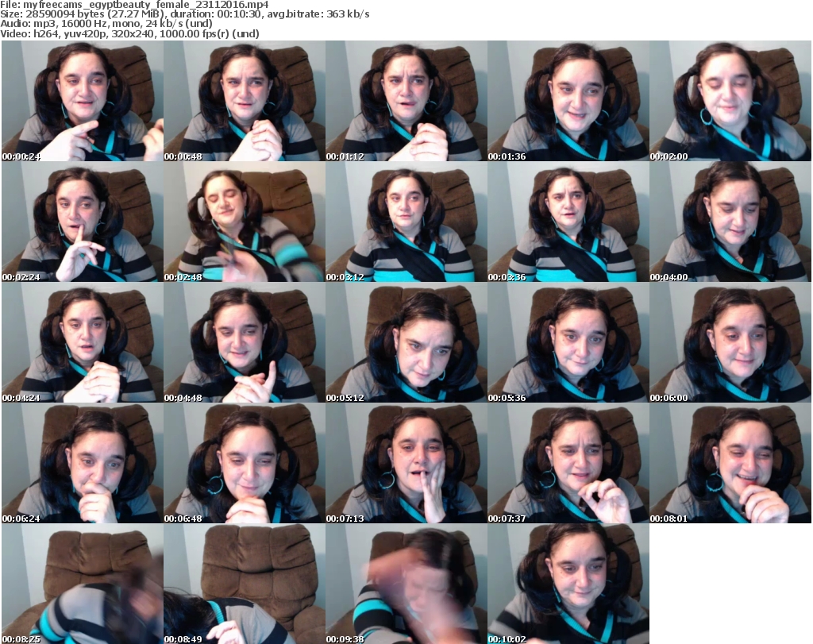This screenshot has height=644, width=813.
Task: Pick the thumbnail with timestamp 00:07:13
Action: 406,463
